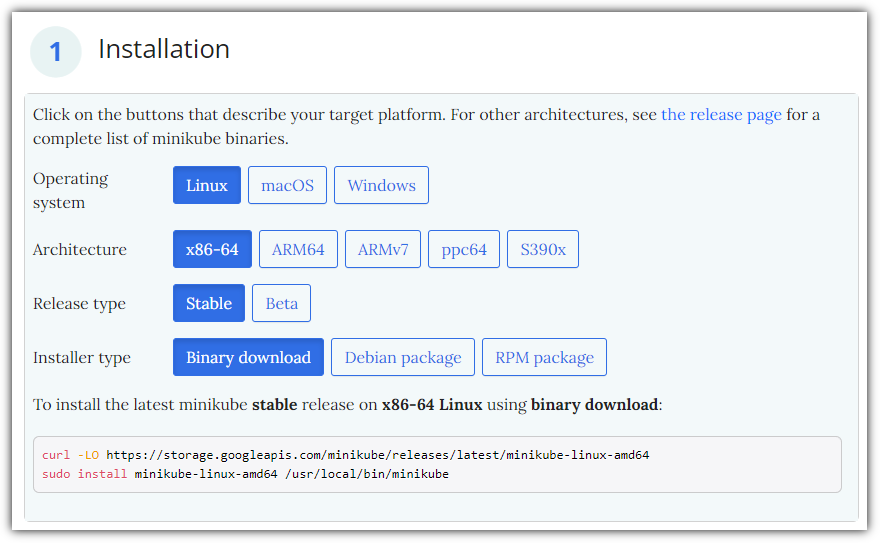Viewport: 880px width, 543px height.
Task: Select ppc64 architecture
Action: [464, 249]
